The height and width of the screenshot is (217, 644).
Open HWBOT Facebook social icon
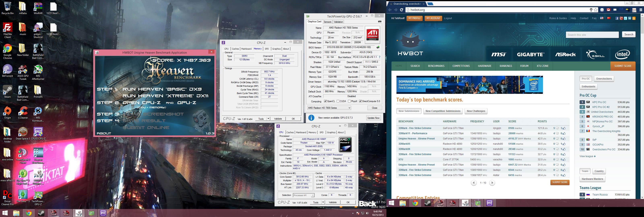tap(617, 18)
